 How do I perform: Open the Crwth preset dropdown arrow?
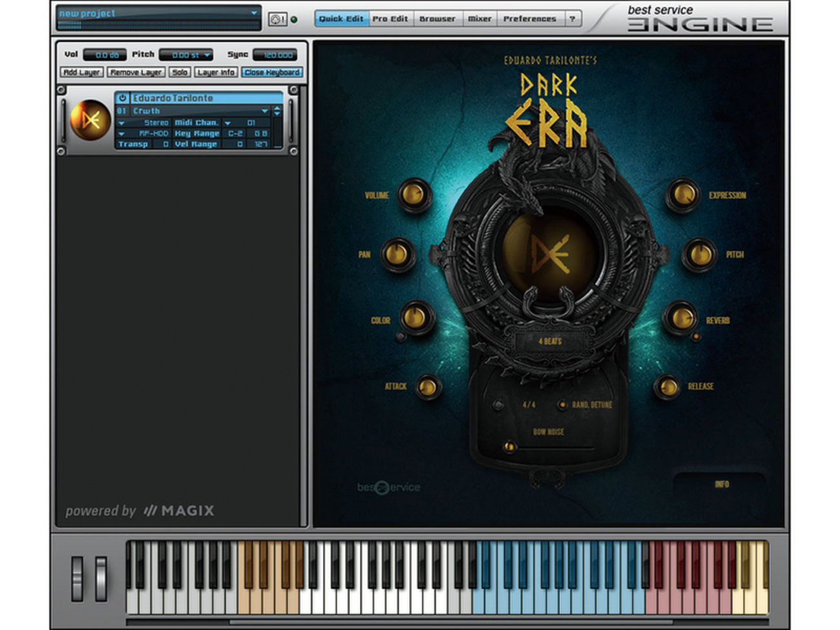tap(264, 111)
